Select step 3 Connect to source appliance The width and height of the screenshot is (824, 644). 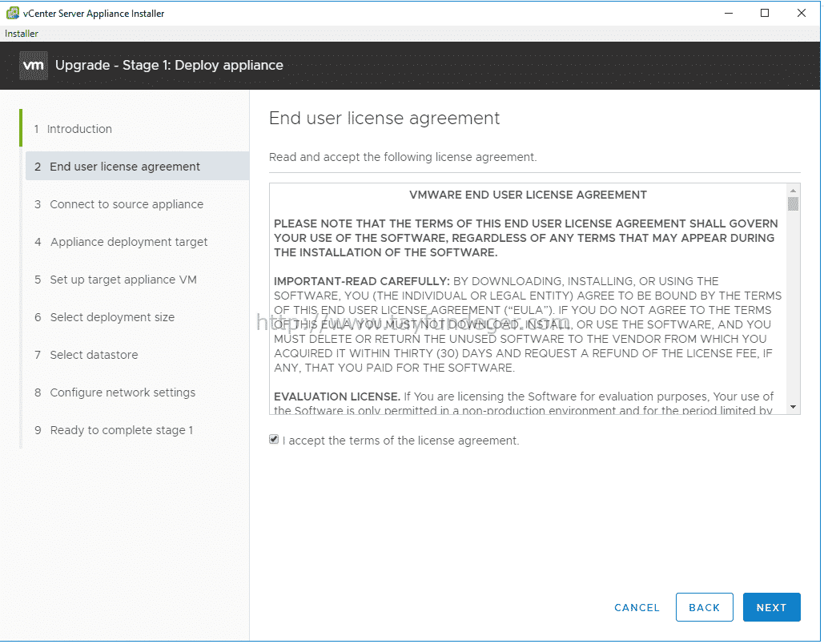click(119, 204)
